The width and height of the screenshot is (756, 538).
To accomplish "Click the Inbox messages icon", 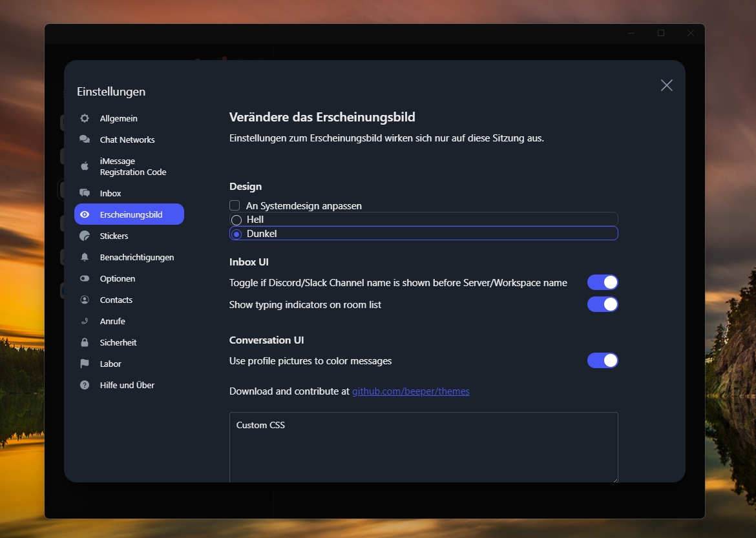I will click(85, 193).
